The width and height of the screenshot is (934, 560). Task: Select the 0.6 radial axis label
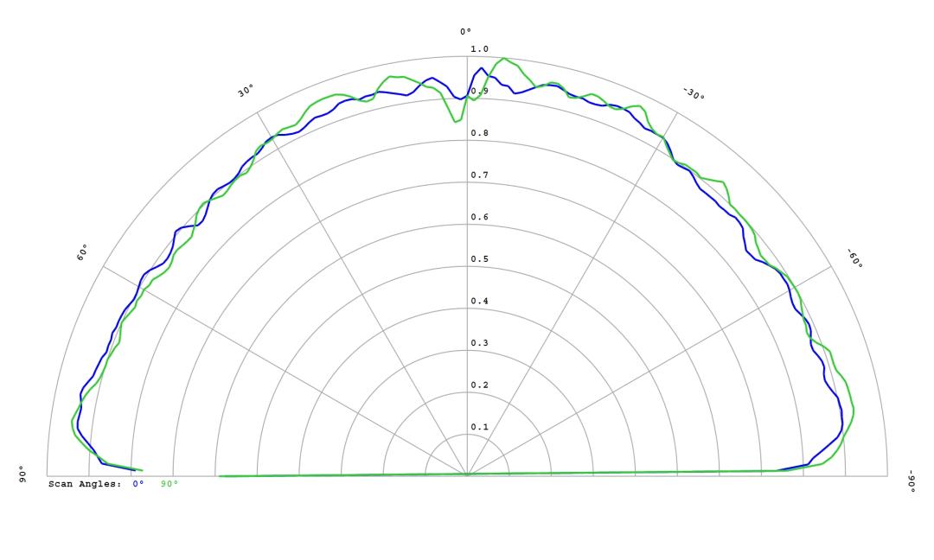(x=479, y=217)
